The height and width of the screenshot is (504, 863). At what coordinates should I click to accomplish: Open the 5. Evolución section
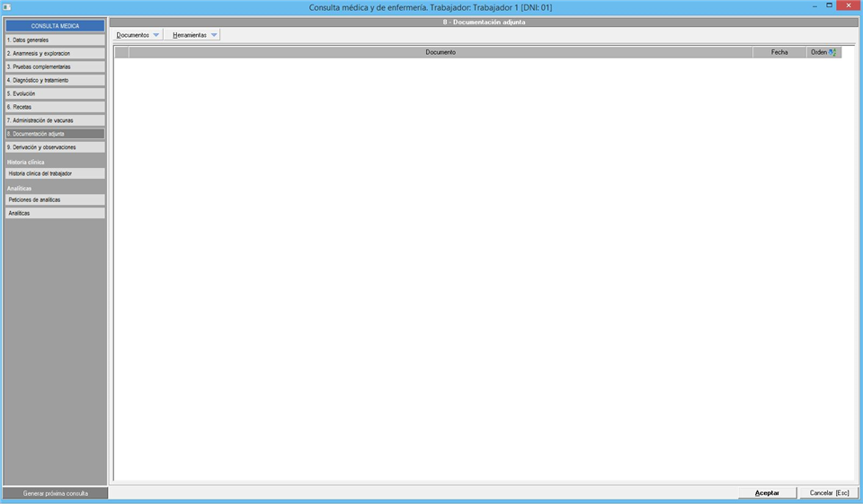click(x=55, y=93)
